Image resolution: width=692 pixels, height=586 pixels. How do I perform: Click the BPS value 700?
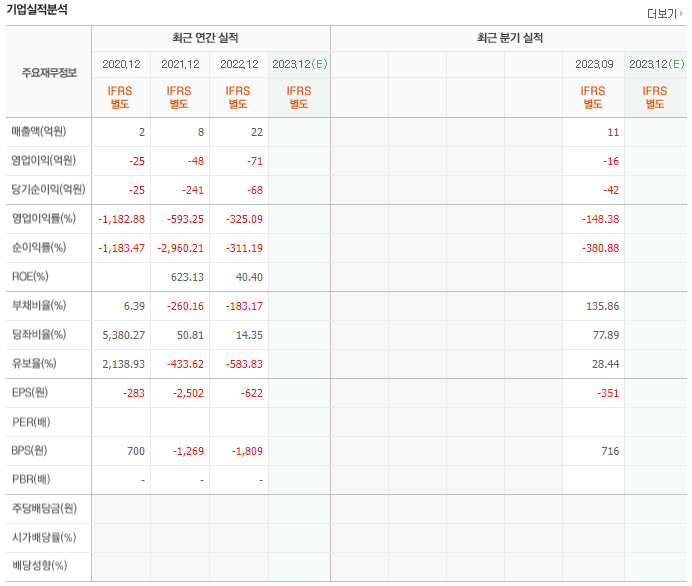coord(136,451)
